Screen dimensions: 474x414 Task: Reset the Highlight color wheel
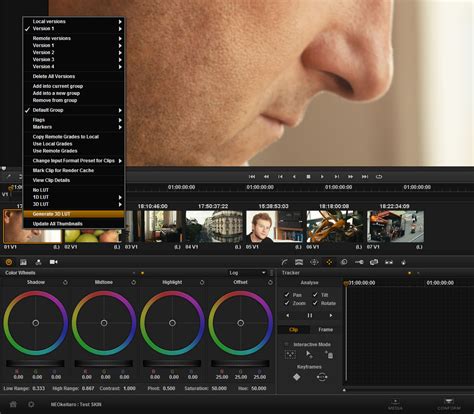point(202,282)
